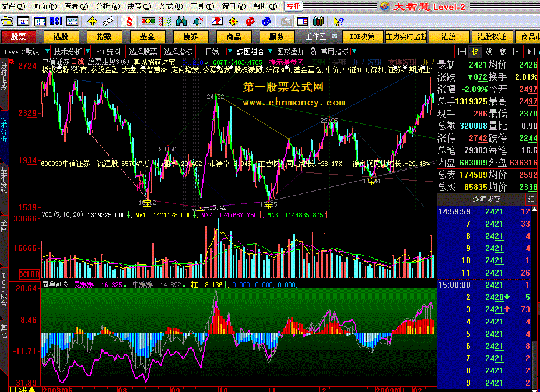The width and height of the screenshot is (540, 392).
Task: Switch to the TOP综合 side tab
Action: (3, 289)
